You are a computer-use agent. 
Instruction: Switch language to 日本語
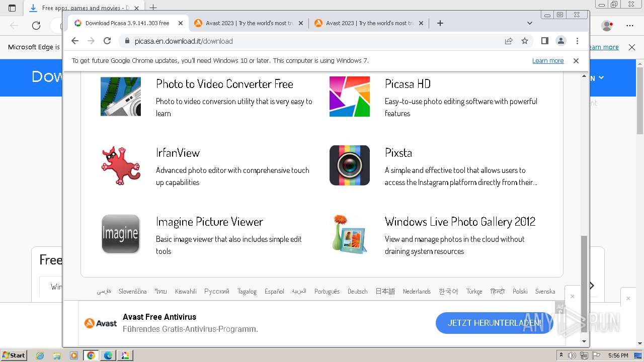(385, 292)
